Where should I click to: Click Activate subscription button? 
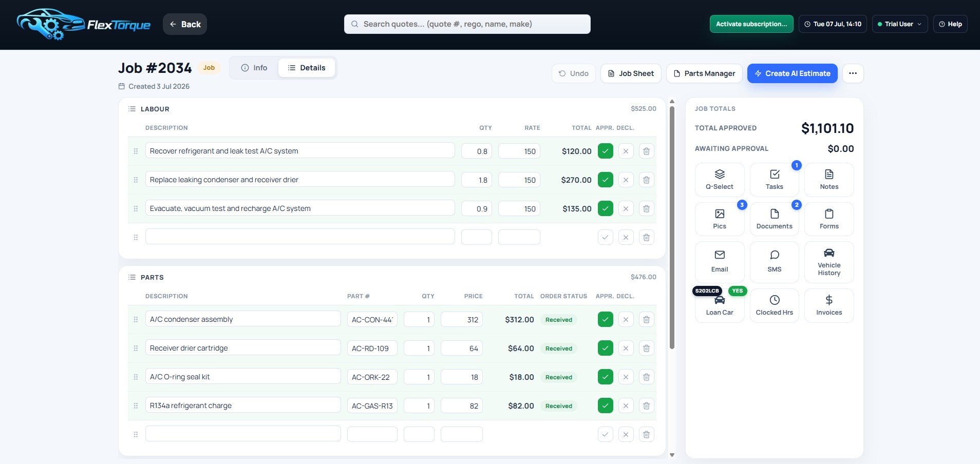[x=751, y=24]
